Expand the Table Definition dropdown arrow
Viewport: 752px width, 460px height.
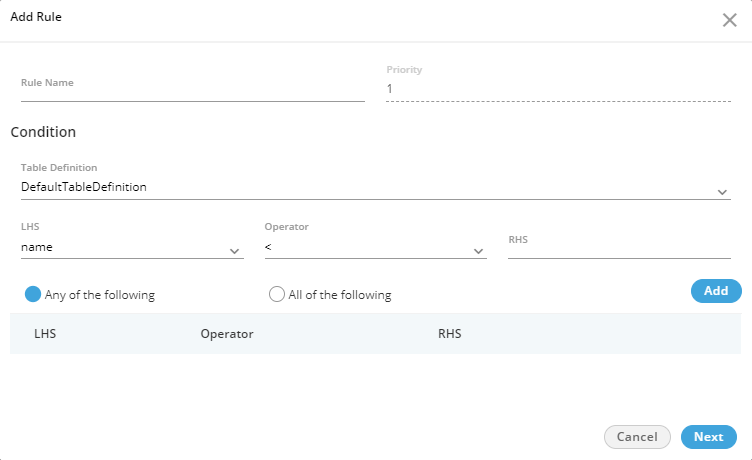[723, 191]
